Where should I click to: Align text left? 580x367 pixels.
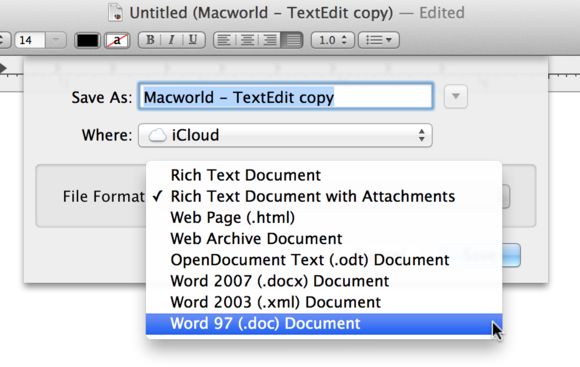click(x=225, y=40)
